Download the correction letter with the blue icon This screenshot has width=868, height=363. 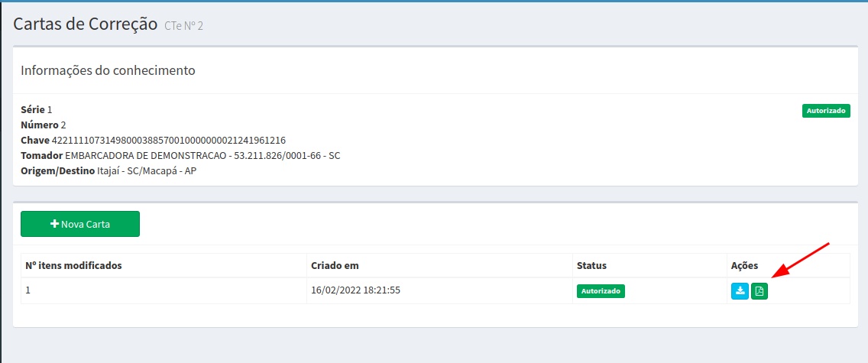tap(740, 291)
